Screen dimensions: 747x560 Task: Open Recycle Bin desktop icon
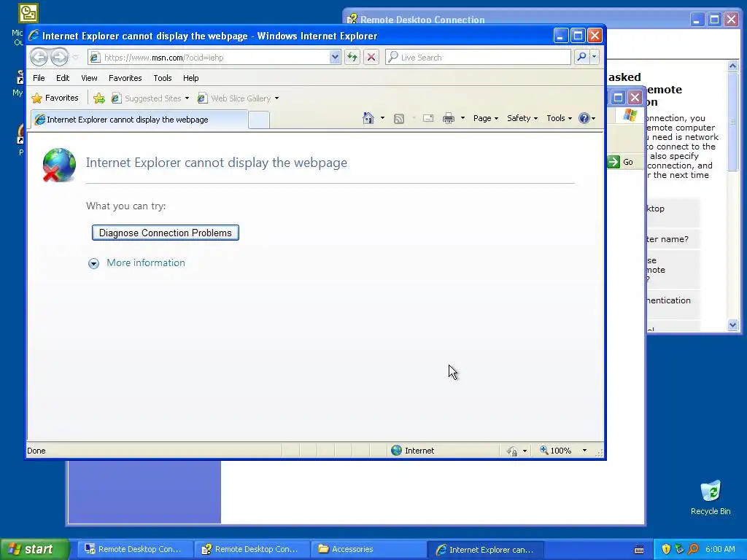pyautogui.click(x=711, y=497)
